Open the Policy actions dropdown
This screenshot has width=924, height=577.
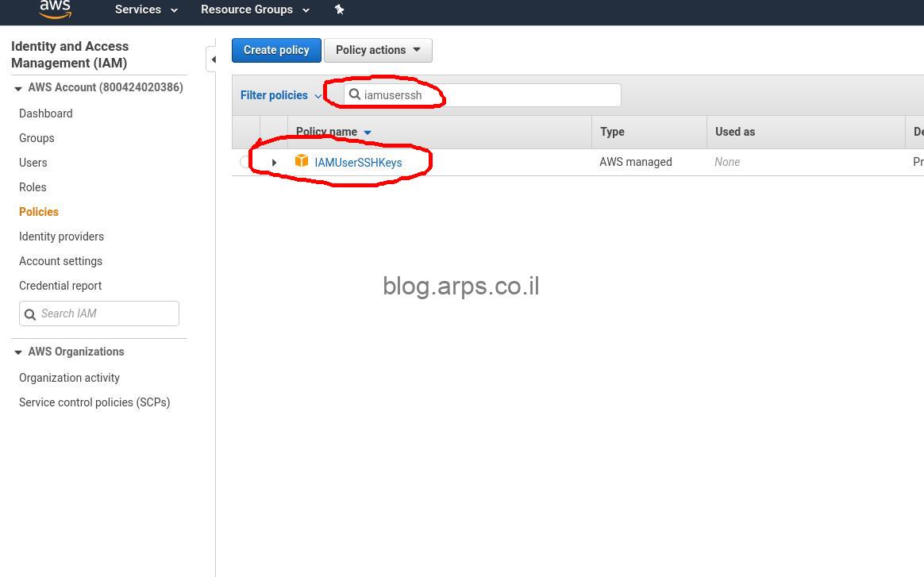pyautogui.click(x=378, y=50)
